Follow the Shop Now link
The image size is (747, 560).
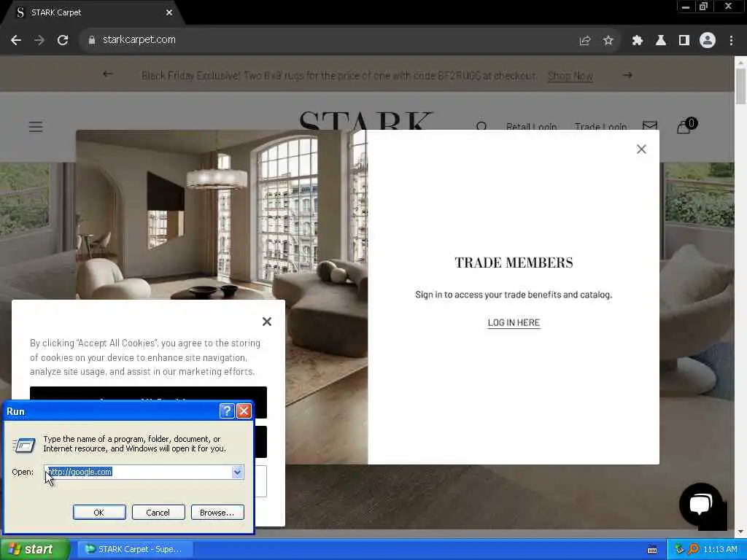pos(570,76)
